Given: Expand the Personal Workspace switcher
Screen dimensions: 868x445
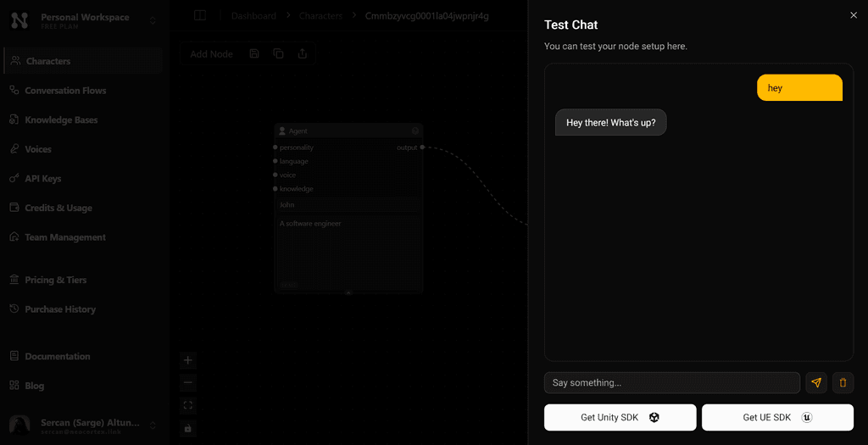Looking at the screenshot, I should click(x=153, y=21).
